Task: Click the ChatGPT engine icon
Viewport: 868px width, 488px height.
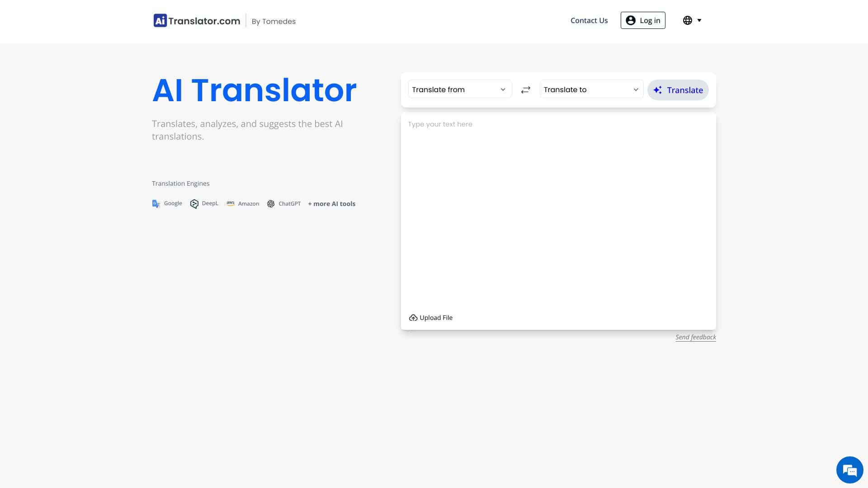Action: pos(271,204)
